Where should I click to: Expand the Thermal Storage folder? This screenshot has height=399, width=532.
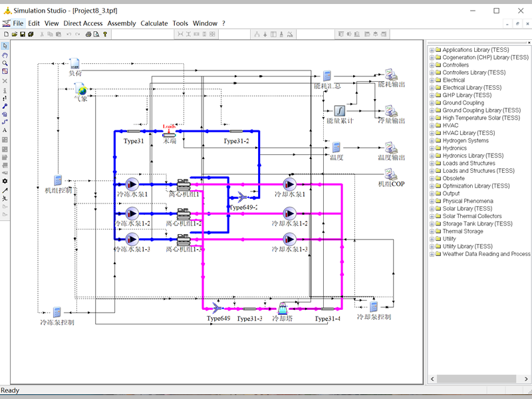point(432,231)
